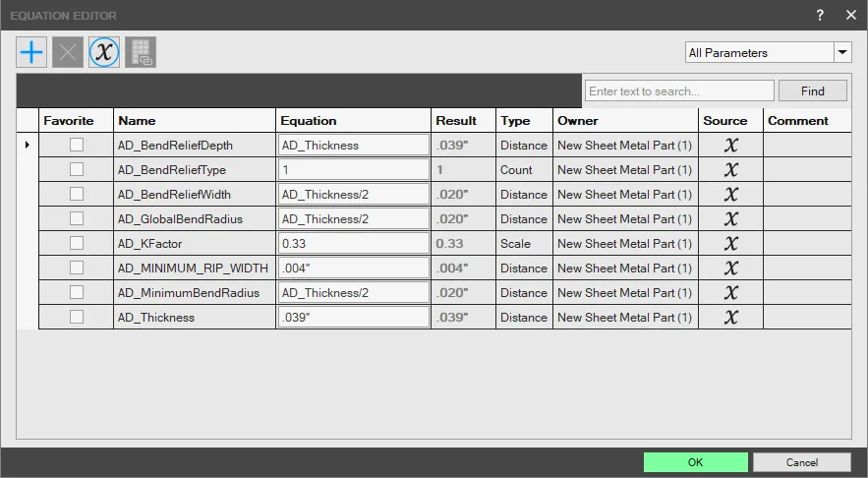Sort by the Name column header
The width and height of the screenshot is (868, 478).
coord(195,120)
